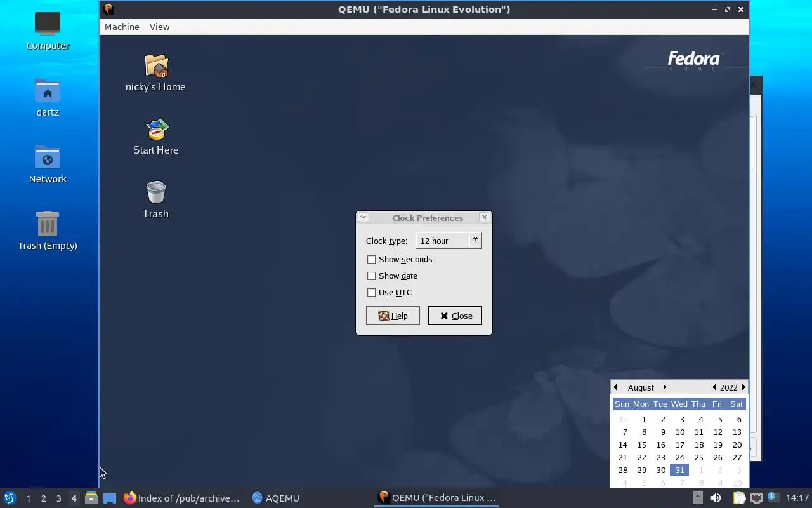
Task: Switch to the QEMU taskbar window entry
Action: tap(436, 498)
